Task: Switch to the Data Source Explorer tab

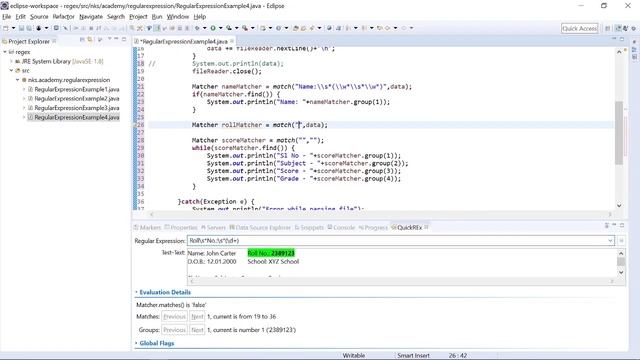Action: coord(260,227)
